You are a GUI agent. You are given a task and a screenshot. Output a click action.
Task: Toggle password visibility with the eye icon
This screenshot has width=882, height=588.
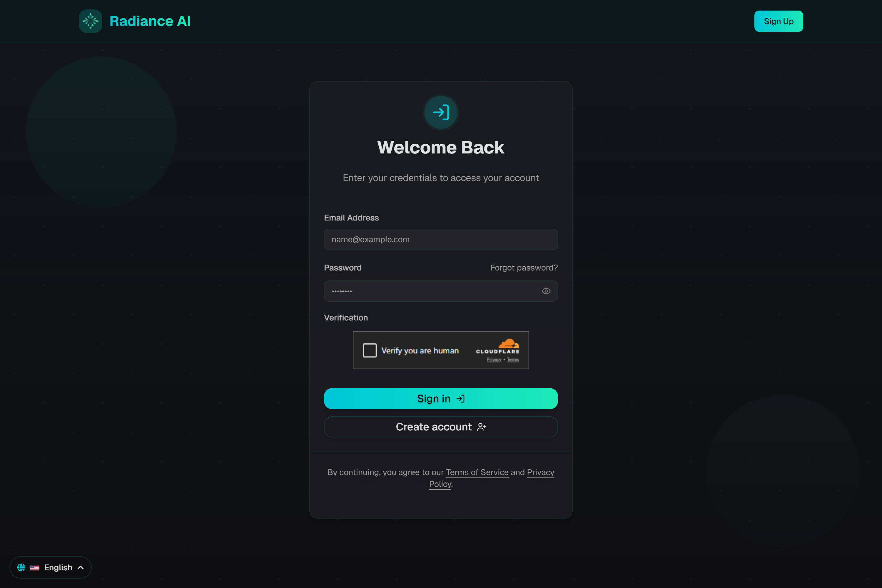click(x=546, y=291)
